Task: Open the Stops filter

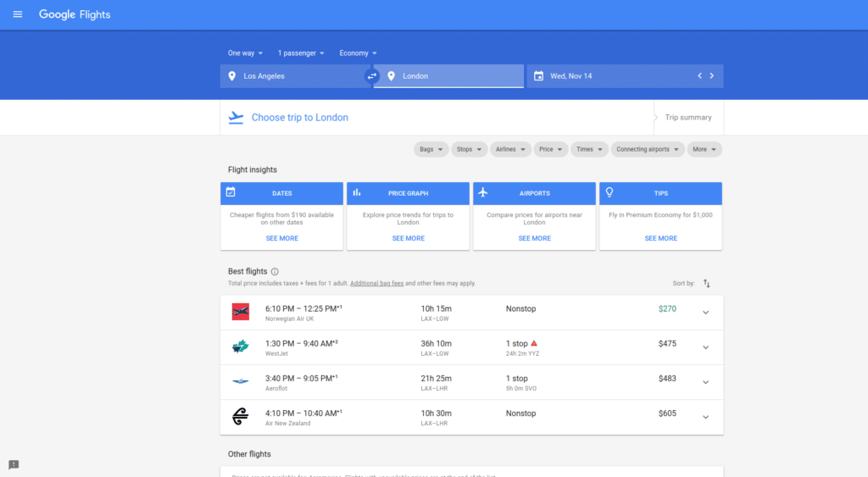Action: pyautogui.click(x=469, y=149)
